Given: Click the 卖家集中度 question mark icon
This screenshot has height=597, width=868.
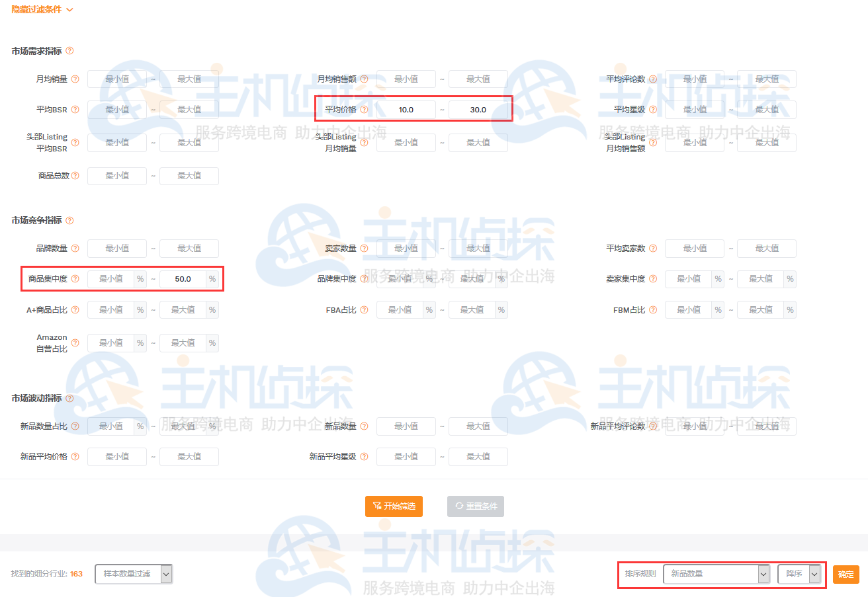Looking at the screenshot, I should [x=653, y=279].
